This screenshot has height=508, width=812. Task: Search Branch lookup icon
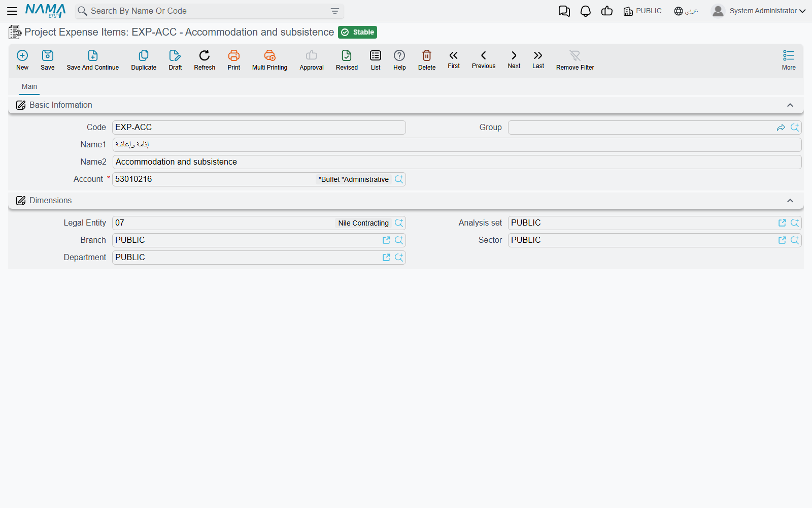coord(399,240)
